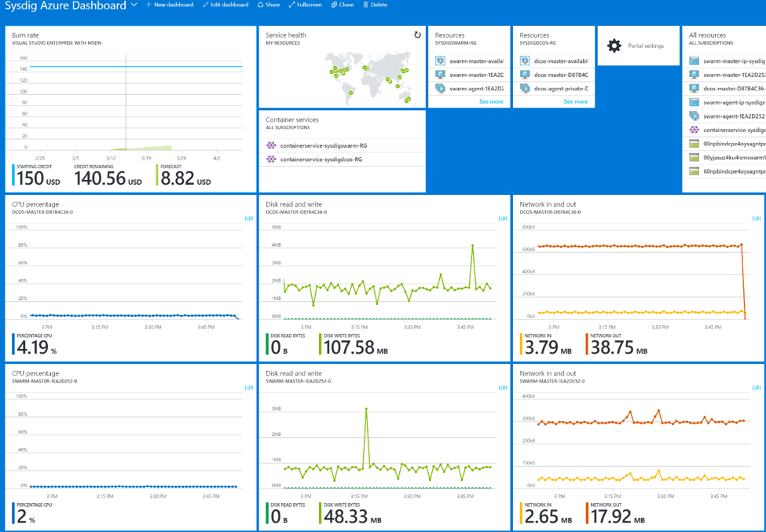Image resolution: width=766 pixels, height=532 pixels.
Task: Click 2 % CPU value for SWARM-MASTER
Action: [x=26, y=517]
